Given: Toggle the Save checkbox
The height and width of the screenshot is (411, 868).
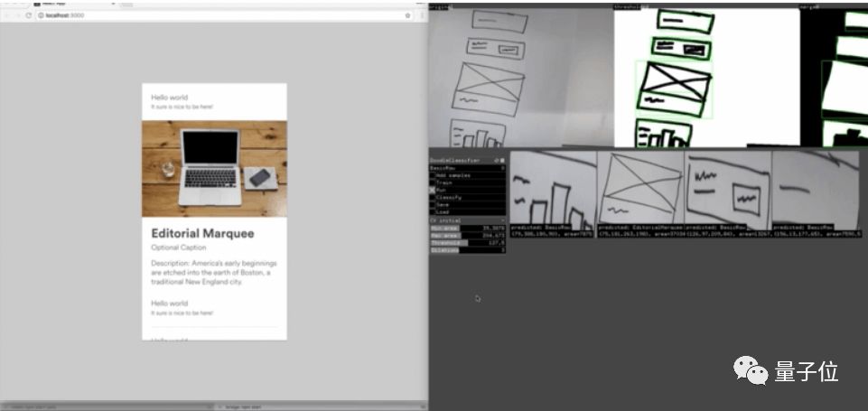Looking at the screenshot, I should 433,204.
